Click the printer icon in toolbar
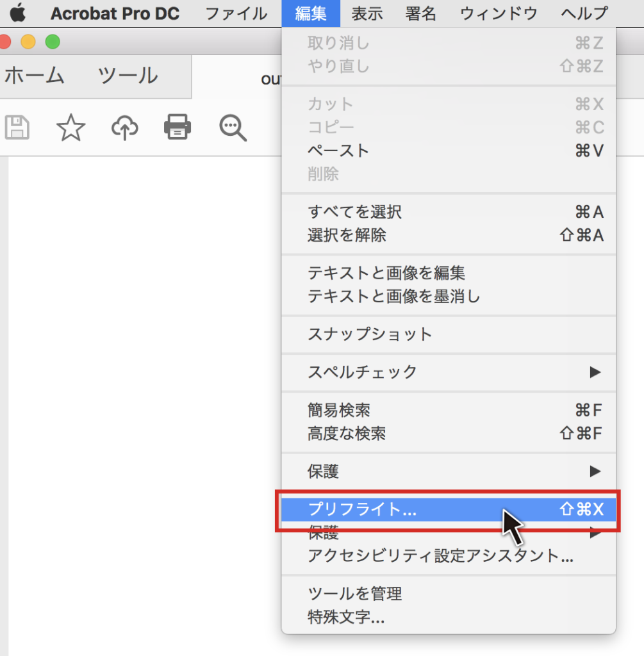 click(178, 127)
